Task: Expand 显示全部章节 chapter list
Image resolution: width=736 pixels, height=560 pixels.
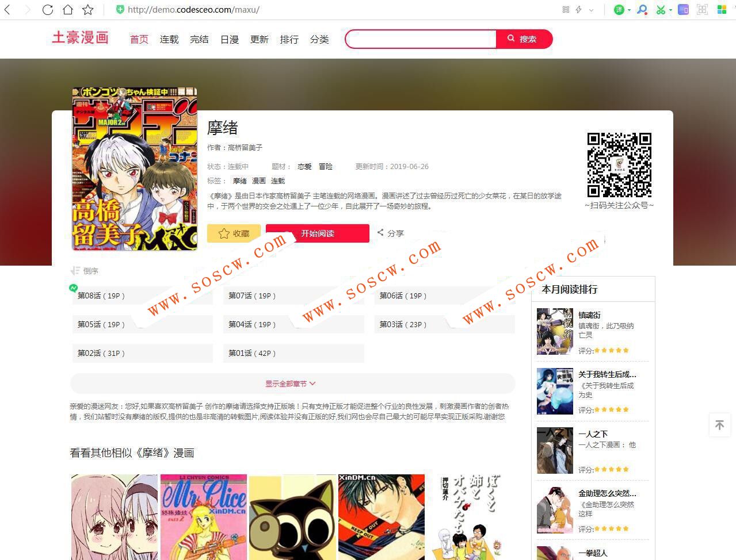Action: 292,383
